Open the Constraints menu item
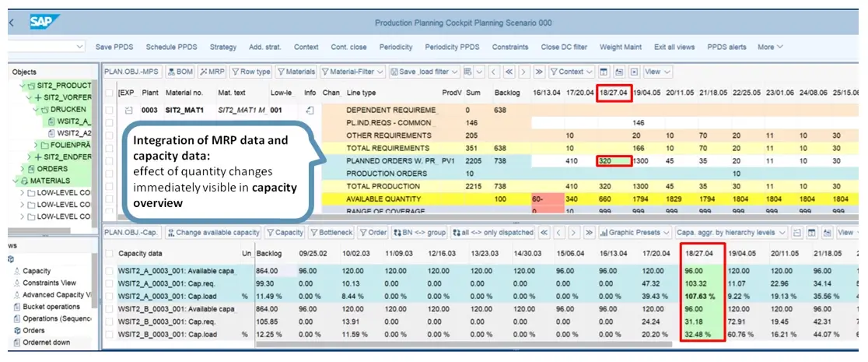 coord(510,47)
